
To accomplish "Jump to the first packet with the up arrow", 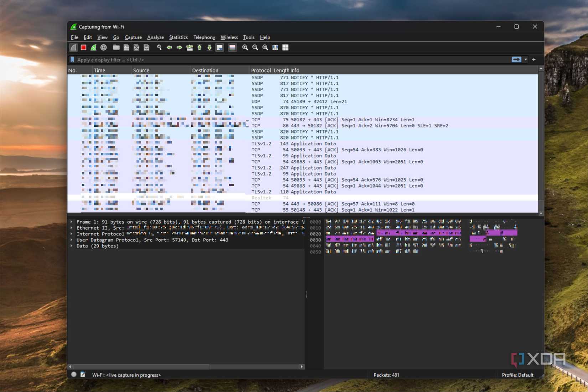I will [x=199, y=47].
